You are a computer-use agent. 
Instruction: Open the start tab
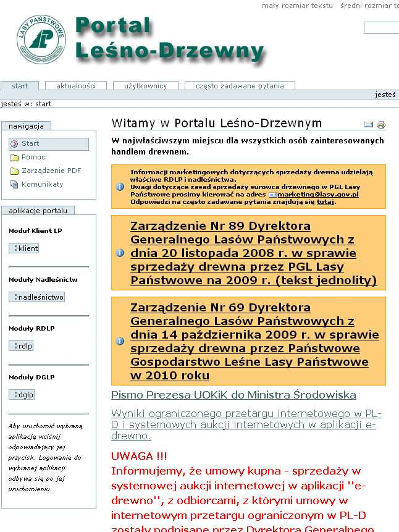pos(20,86)
